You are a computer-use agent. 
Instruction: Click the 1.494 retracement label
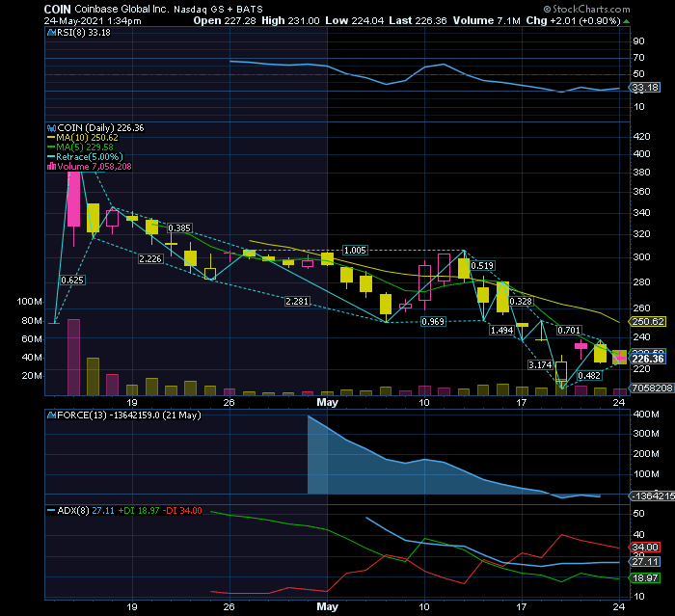click(501, 330)
